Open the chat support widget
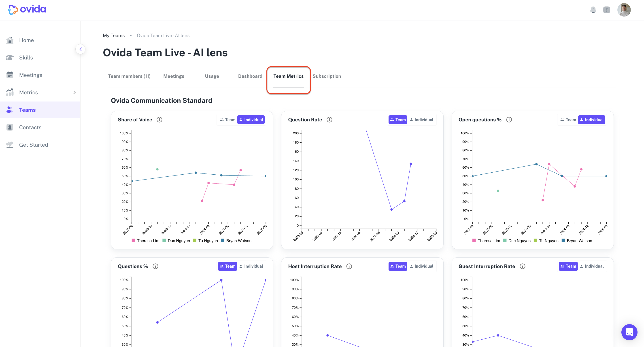 coord(629,332)
